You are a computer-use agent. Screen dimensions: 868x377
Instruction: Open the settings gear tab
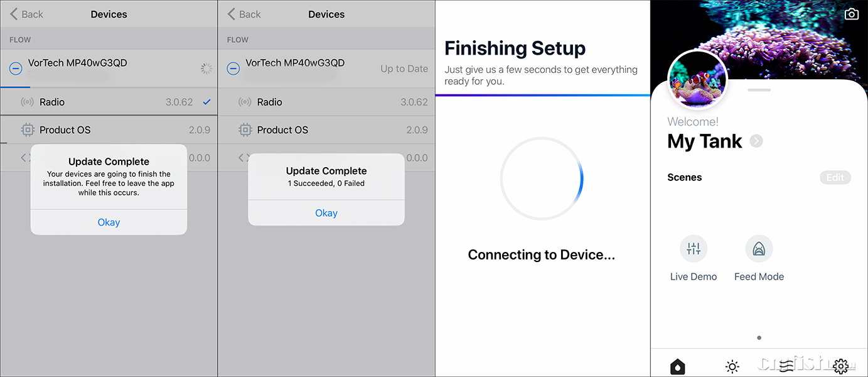tap(841, 366)
